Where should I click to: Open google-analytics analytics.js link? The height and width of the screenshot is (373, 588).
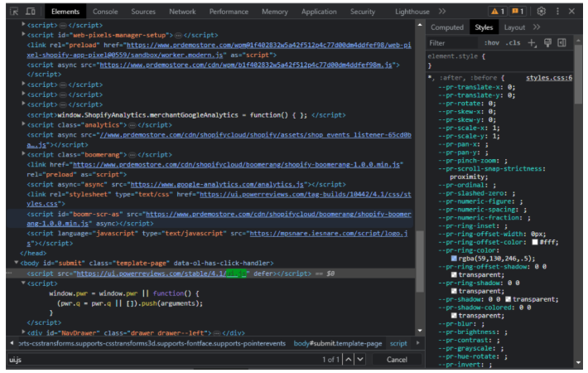coord(217,184)
